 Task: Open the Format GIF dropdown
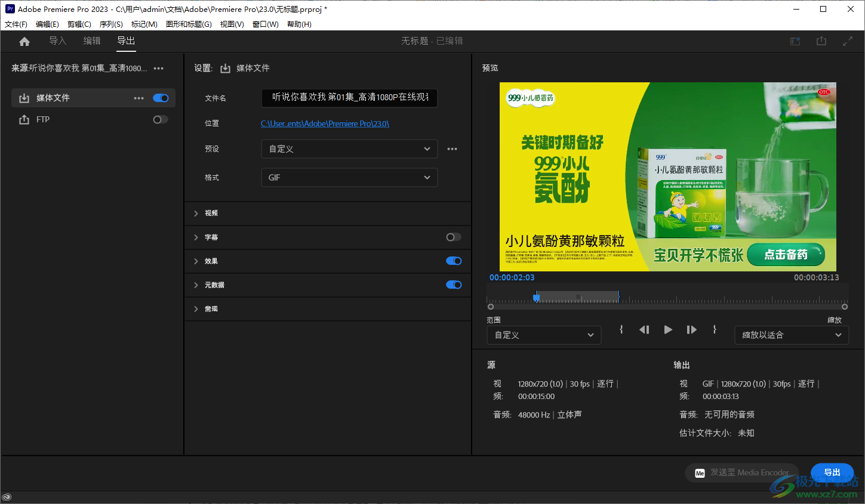point(349,178)
